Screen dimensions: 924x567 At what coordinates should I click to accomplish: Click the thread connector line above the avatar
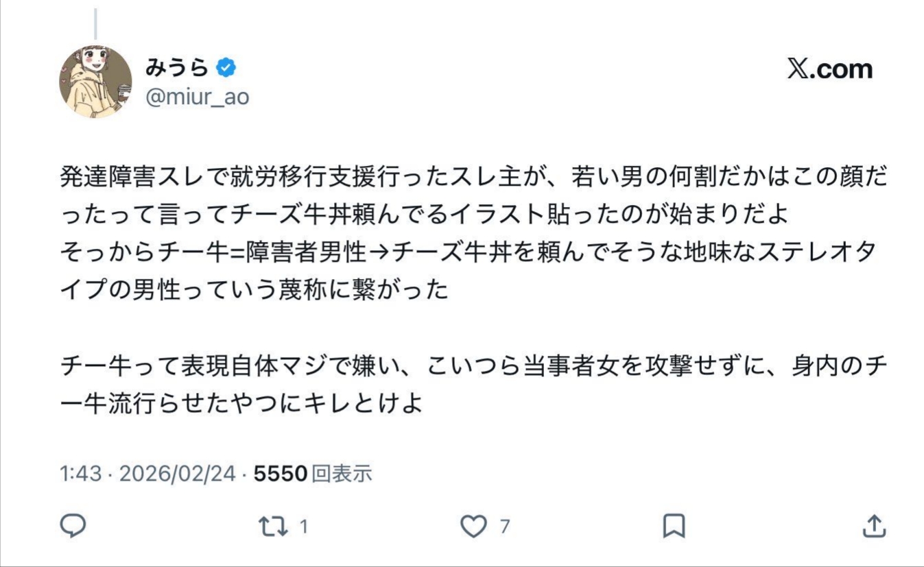95,23
